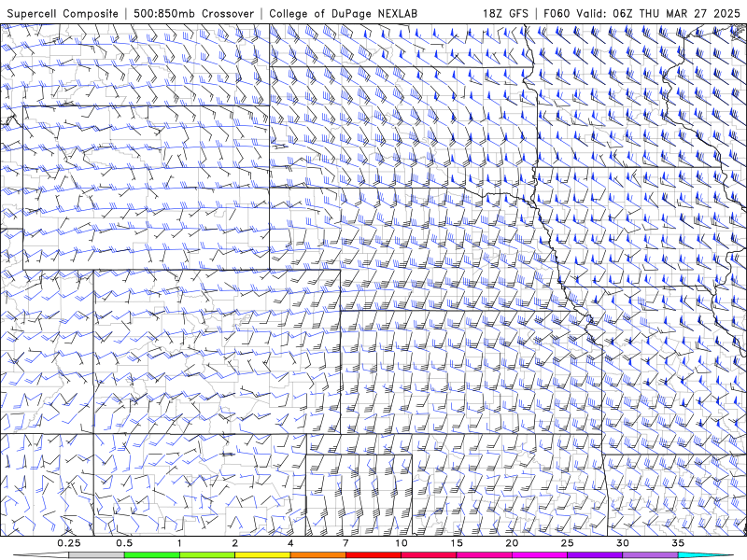Click the legend value 10

pyautogui.click(x=402, y=543)
